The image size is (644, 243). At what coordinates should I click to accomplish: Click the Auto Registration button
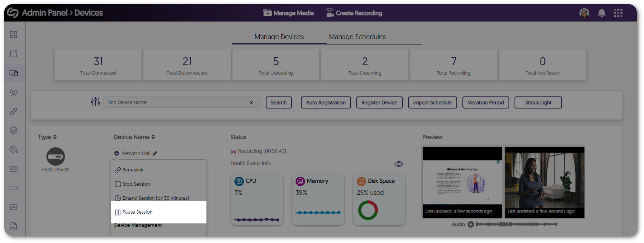(326, 102)
